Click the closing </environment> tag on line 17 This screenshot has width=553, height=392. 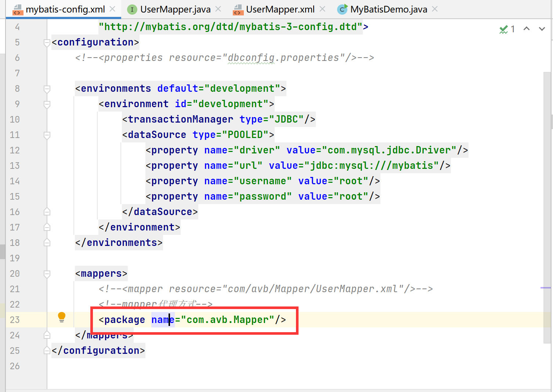tap(140, 227)
